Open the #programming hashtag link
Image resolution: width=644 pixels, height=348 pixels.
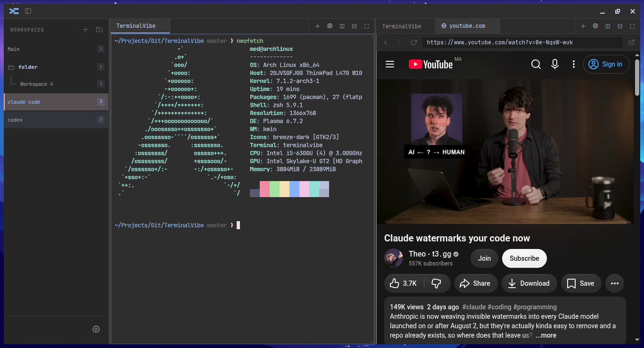535,307
